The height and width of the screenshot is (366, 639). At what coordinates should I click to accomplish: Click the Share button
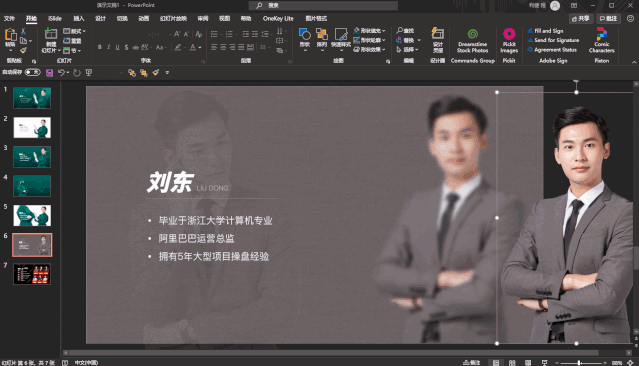pyautogui.click(x=581, y=18)
